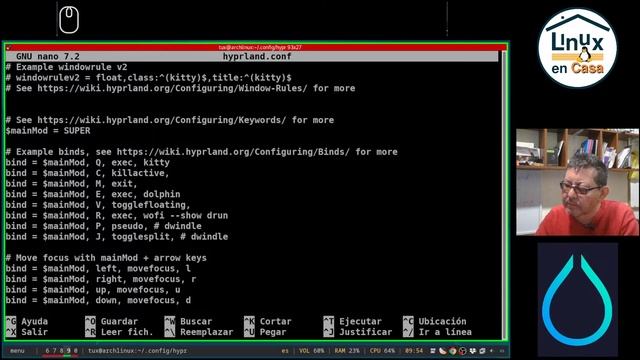Image resolution: width=640 pixels, height=360 pixels.
Task: Place cursor on the 'windowrulev2 = float' line
Action: (149, 78)
